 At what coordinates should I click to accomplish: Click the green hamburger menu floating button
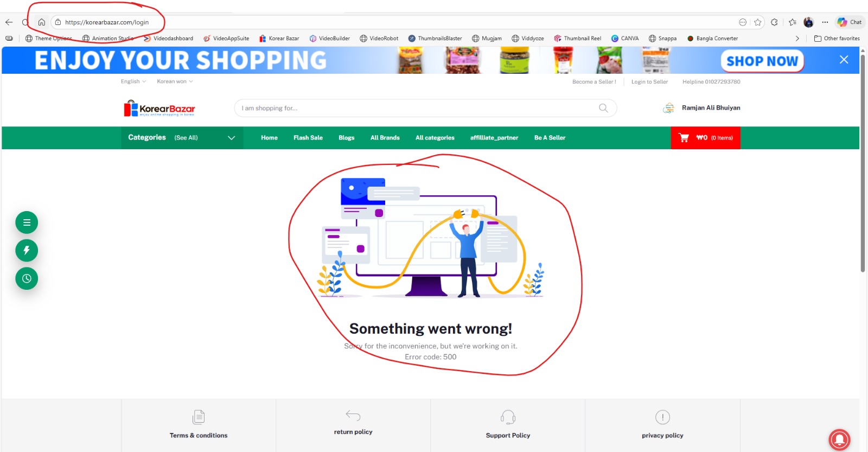[x=27, y=222]
